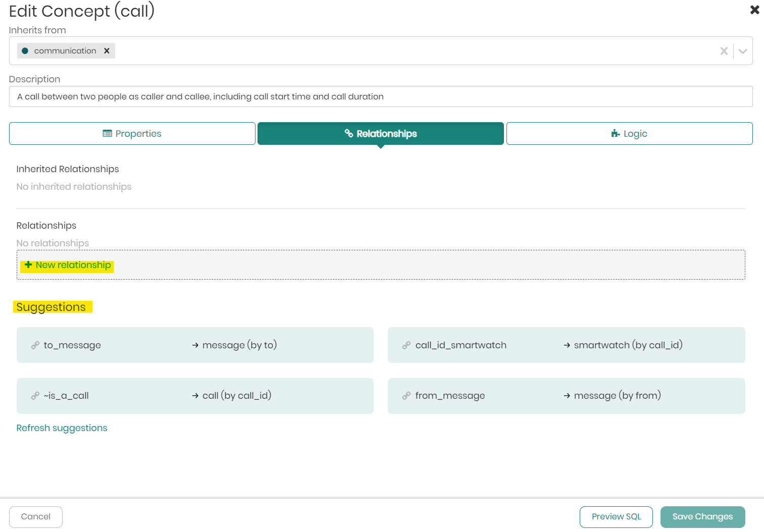The height and width of the screenshot is (532, 764).
Task: Select the Relationships tab
Action: coord(380,134)
